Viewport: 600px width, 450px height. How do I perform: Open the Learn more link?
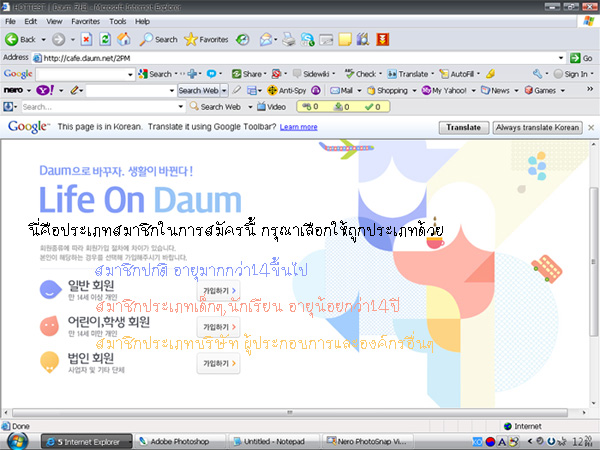[x=298, y=127]
